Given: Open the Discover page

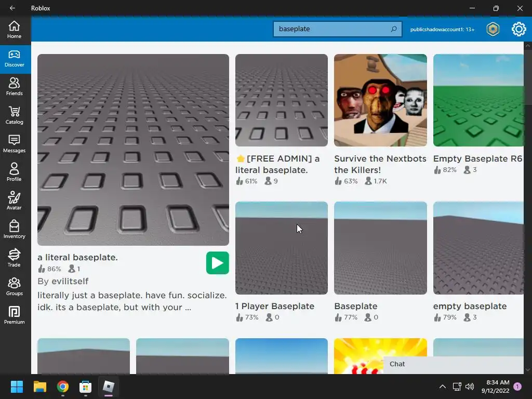Looking at the screenshot, I should click(14, 59).
